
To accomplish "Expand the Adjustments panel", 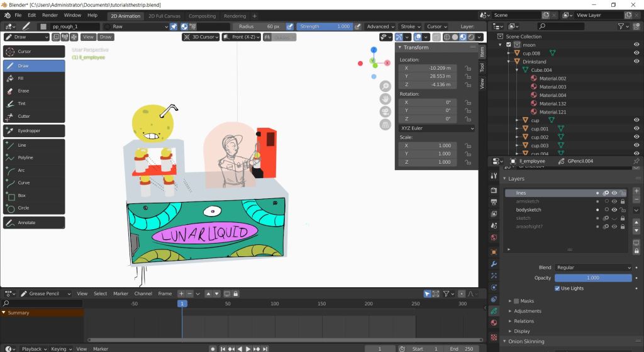I will coord(527,311).
